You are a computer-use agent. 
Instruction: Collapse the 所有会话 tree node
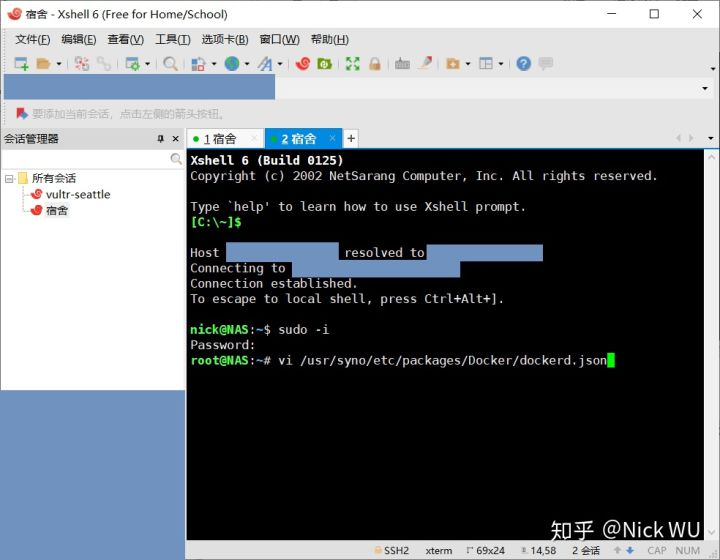(9, 179)
